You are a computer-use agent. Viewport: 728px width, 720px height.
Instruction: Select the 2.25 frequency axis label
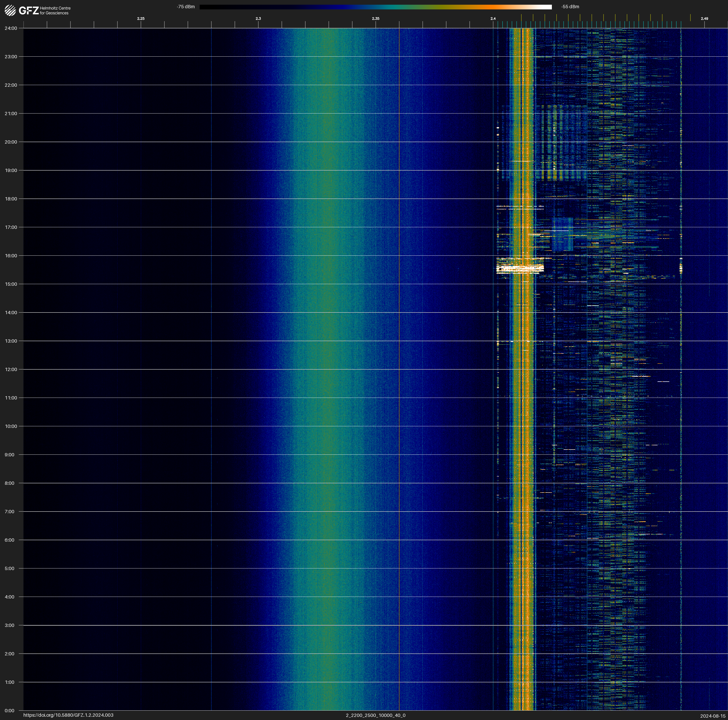pyautogui.click(x=140, y=19)
